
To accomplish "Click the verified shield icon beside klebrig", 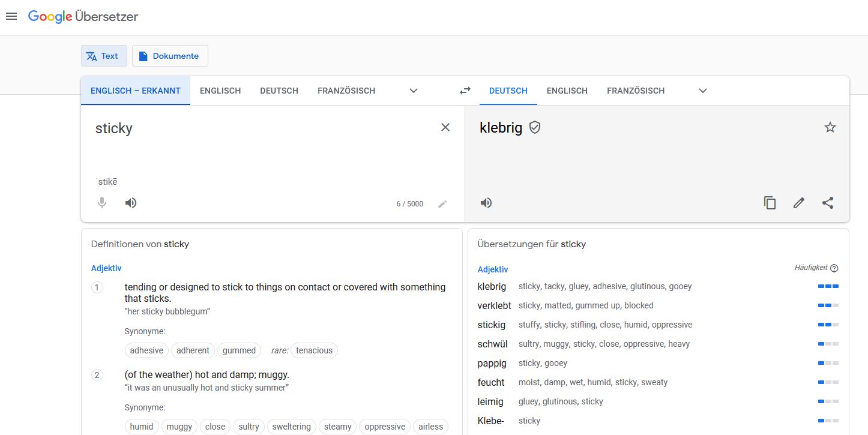I will (x=535, y=127).
